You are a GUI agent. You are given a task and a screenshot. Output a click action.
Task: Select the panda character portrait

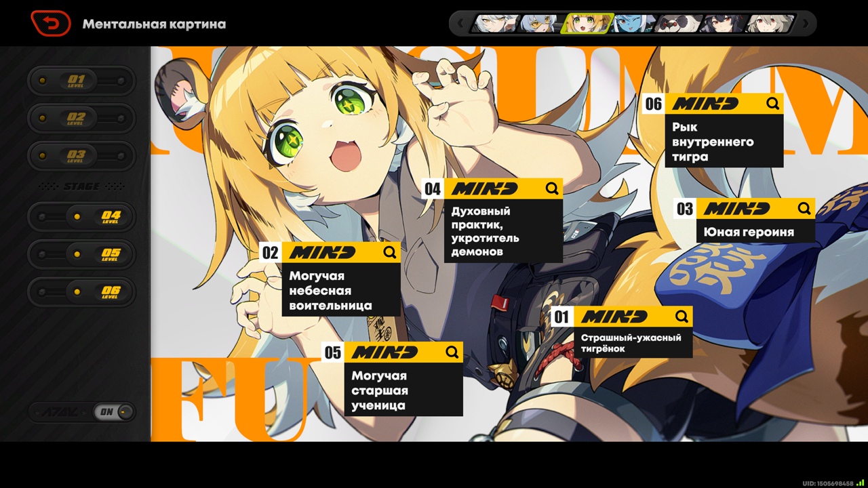point(679,24)
